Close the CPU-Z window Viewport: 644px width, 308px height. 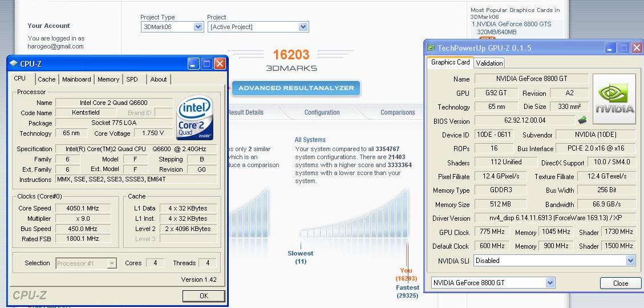tap(220, 64)
